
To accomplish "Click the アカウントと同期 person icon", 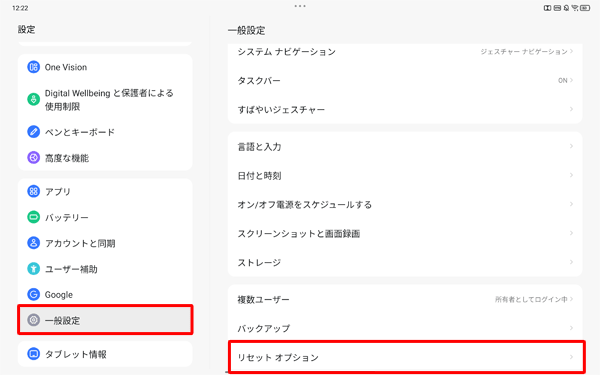I will pos(33,243).
